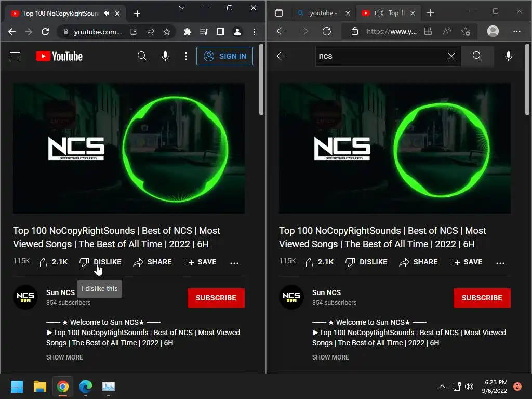Go back in Chrome browser
Screen dimensions: 532x399
point(12,32)
